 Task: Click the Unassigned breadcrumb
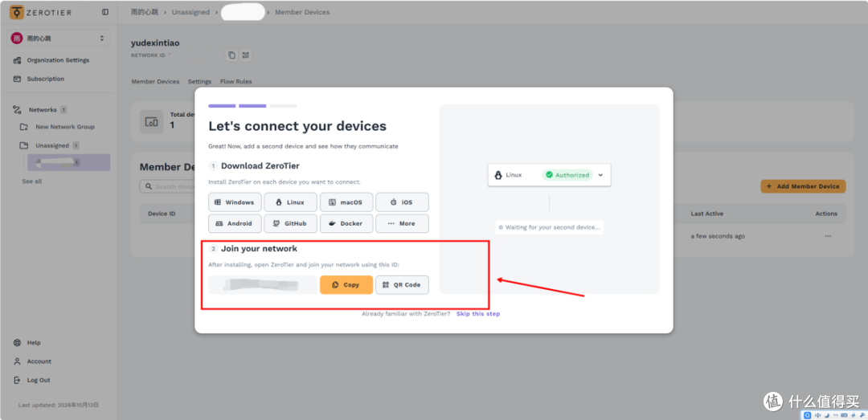[190, 12]
